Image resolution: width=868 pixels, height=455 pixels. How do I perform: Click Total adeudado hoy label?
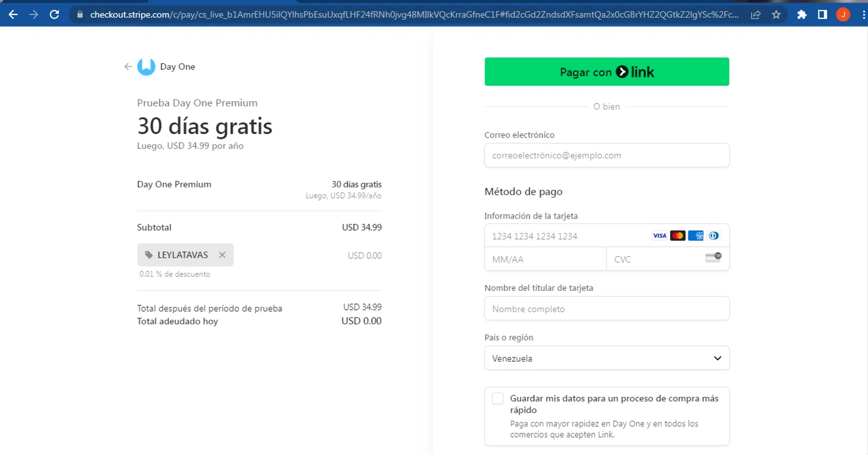click(x=178, y=321)
